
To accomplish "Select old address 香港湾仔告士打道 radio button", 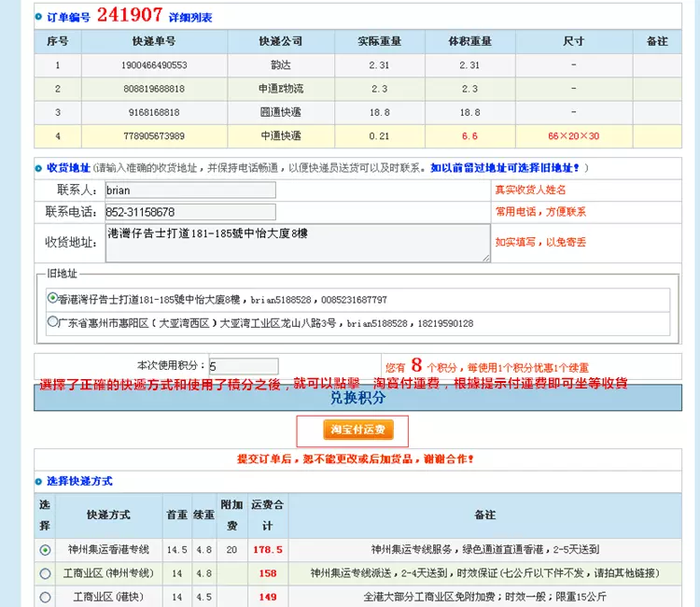I will [x=52, y=298].
